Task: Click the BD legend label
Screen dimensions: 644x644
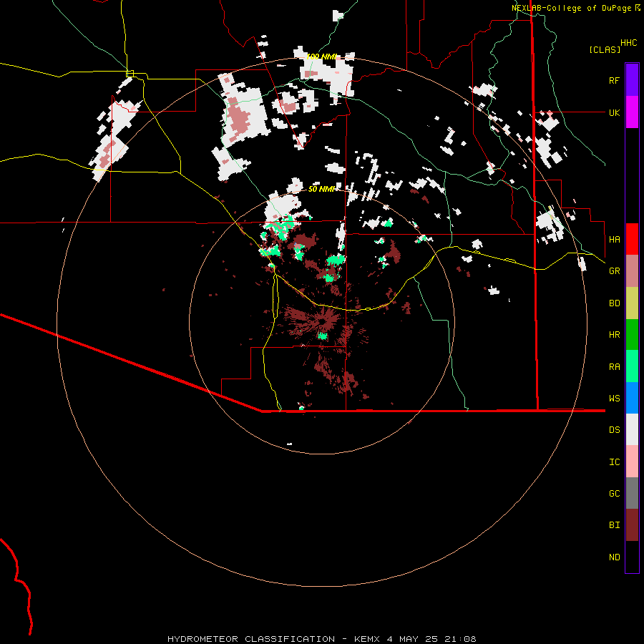Action: [x=614, y=303]
